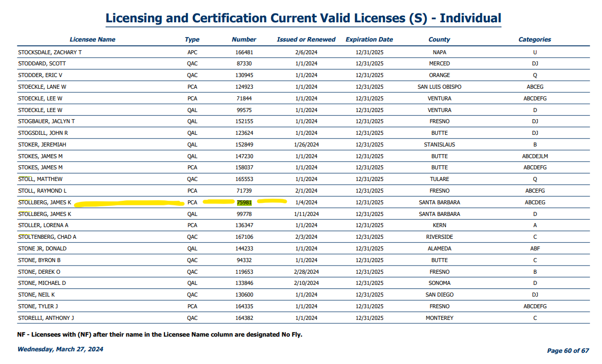Click license number 99778
602x364 pixels.
coord(244,214)
